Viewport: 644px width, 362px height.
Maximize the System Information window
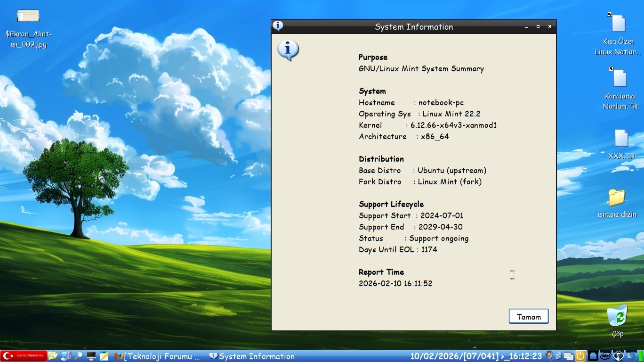[538, 27]
